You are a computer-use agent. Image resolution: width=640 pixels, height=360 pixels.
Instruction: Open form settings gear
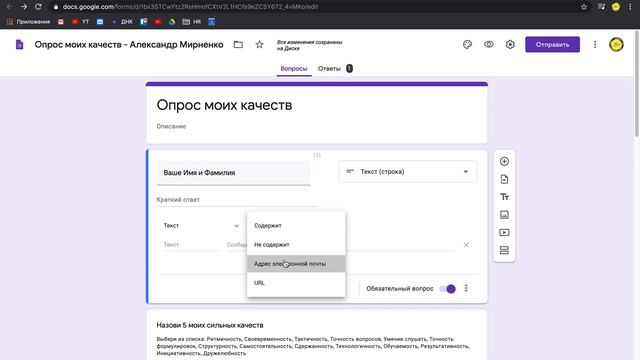510,44
